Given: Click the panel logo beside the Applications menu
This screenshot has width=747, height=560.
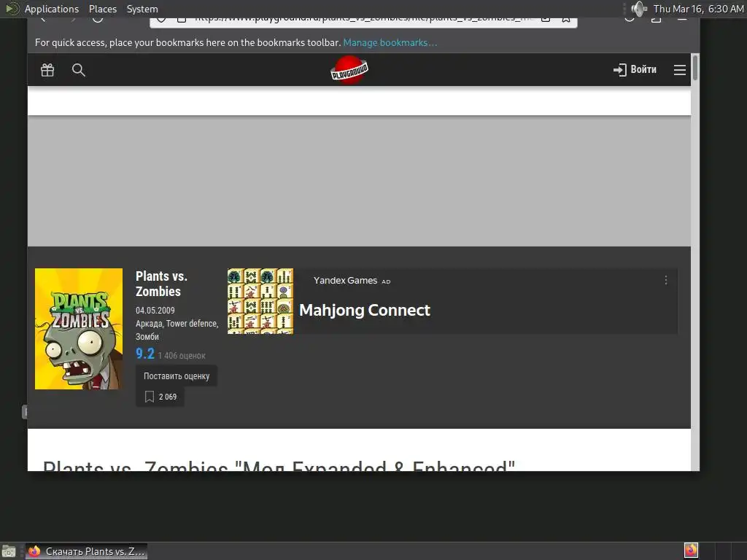Looking at the screenshot, I should (12, 9).
